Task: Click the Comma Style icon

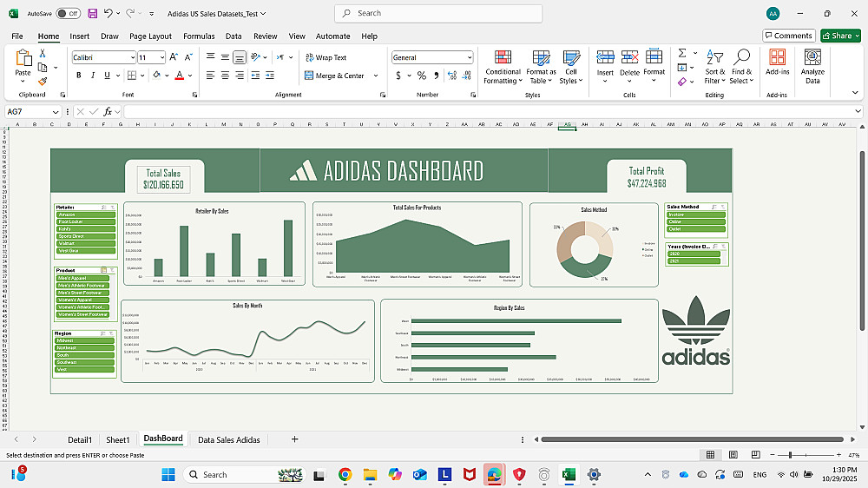Action: pos(437,76)
